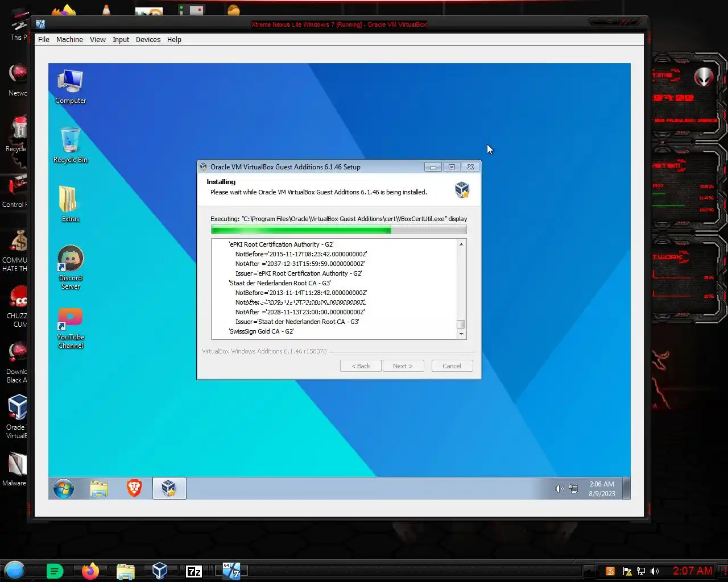Image resolution: width=728 pixels, height=582 pixels.
Task: Click the log list scroll-up arrow
Action: pyautogui.click(x=461, y=244)
